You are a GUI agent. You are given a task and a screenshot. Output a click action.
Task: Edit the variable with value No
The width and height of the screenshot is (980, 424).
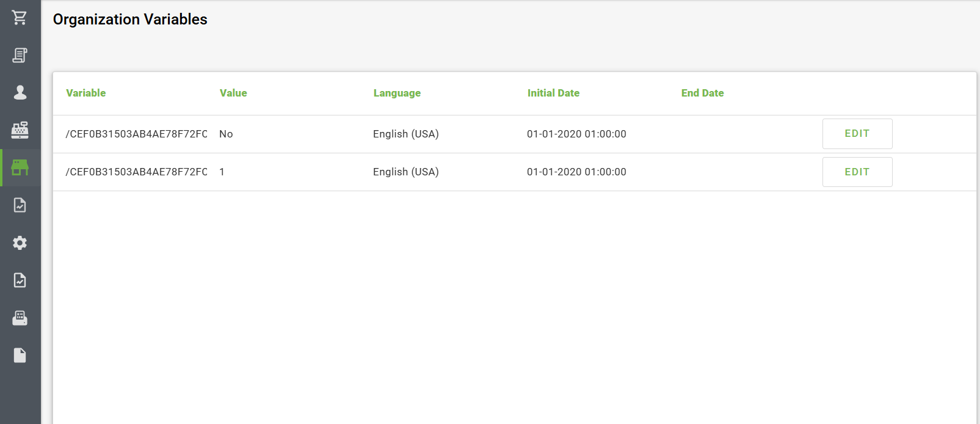[x=857, y=134]
